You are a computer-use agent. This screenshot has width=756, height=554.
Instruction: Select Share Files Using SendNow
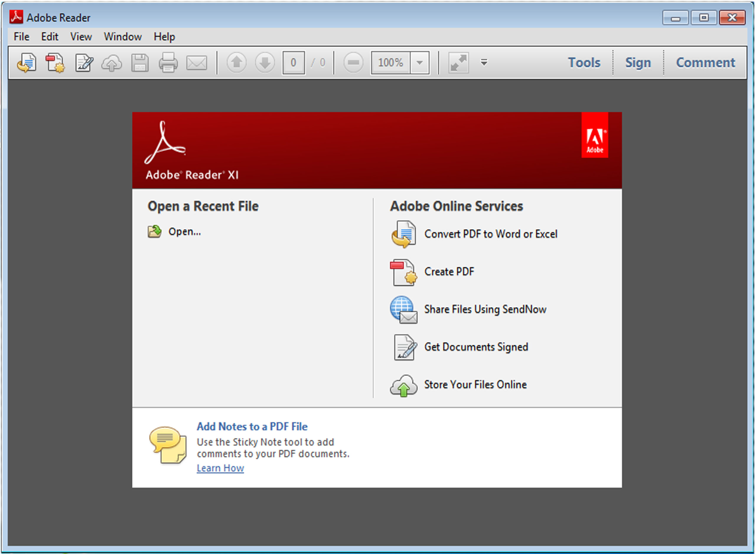[485, 309]
